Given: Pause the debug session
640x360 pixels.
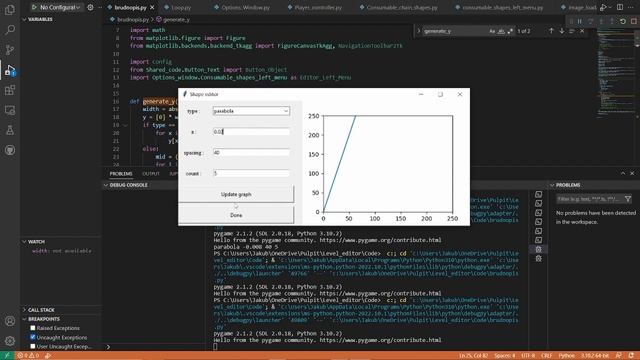Looking at the screenshot, I should pyautogui.click(x=580, y=21).
